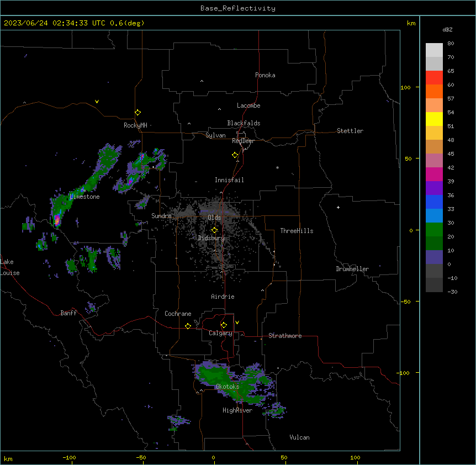Click the Limestone map label
This screenshot has width=476, height=465.
(x=84, y=197)
